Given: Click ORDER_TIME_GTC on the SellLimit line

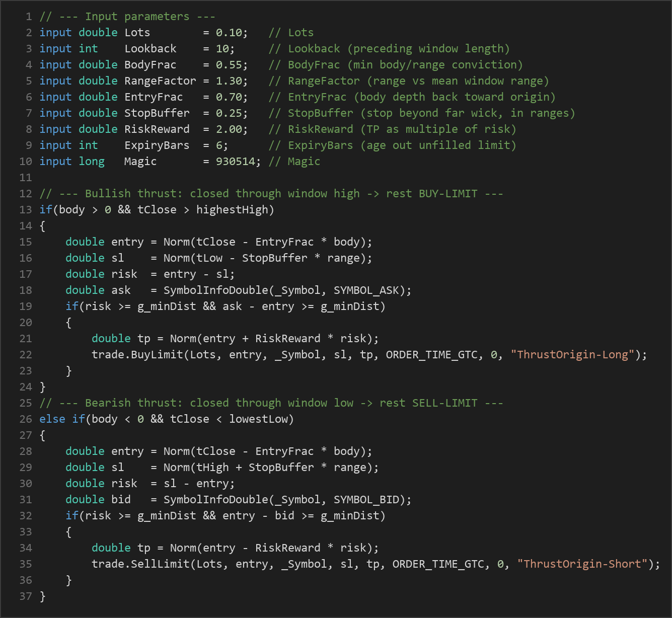Looking at the screenshot, I should pos(438,564).
